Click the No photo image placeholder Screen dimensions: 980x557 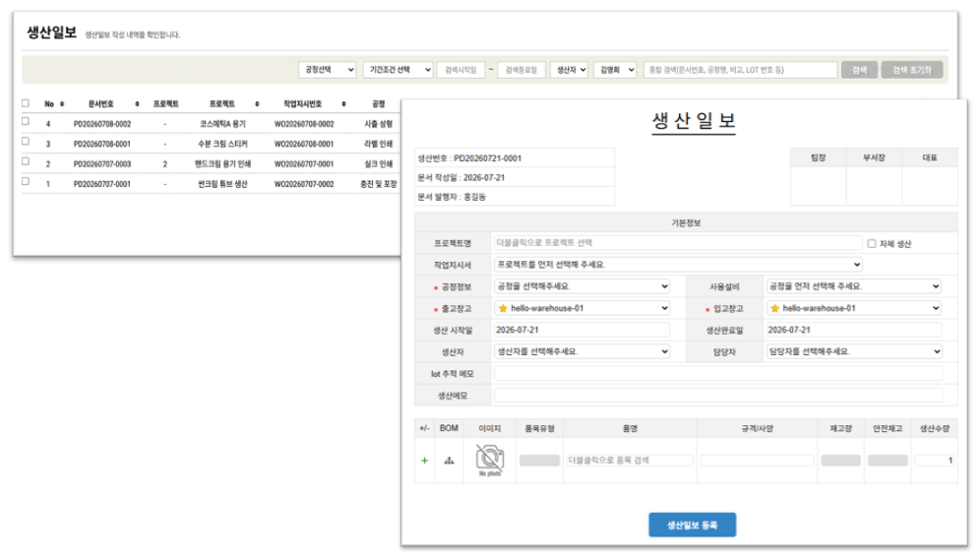tap(490, 461)
